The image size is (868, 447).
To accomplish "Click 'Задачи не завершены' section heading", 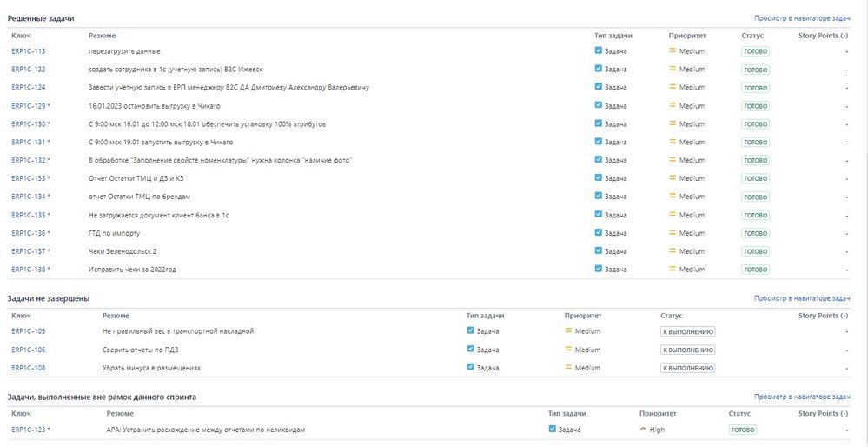I will pos(48,298).
